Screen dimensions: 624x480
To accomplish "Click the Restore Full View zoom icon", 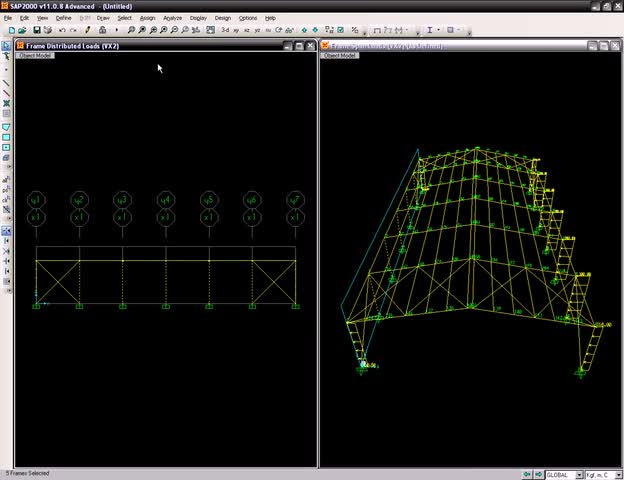I will [142, 30].
